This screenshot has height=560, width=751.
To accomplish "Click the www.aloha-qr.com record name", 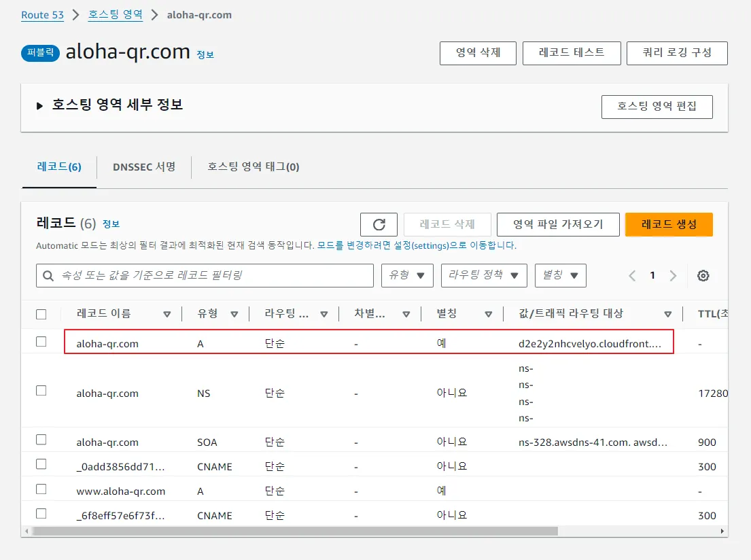I will [121, 491].
